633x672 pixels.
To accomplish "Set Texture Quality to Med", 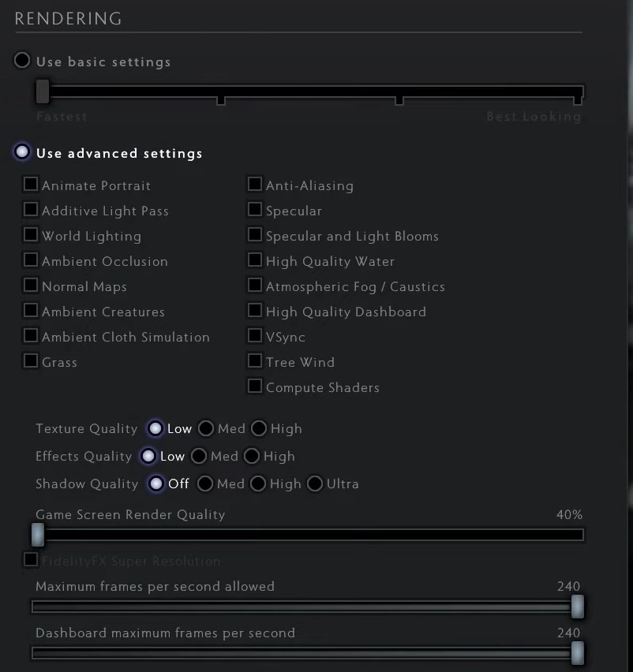I will (206, 428).
